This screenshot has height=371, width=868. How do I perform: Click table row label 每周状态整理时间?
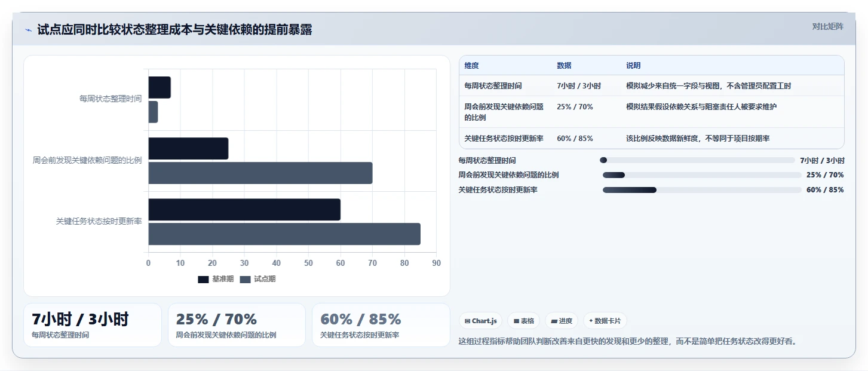point(493,86)
